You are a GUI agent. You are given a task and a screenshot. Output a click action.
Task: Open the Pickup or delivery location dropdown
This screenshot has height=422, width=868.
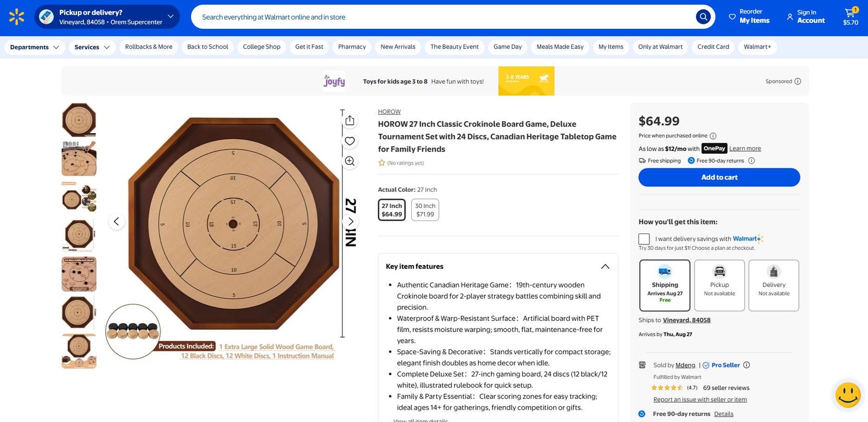(x=107, y=17)
